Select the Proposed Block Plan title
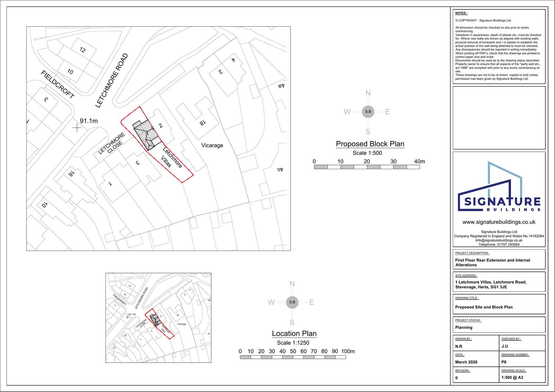 [x=370, y=144]
